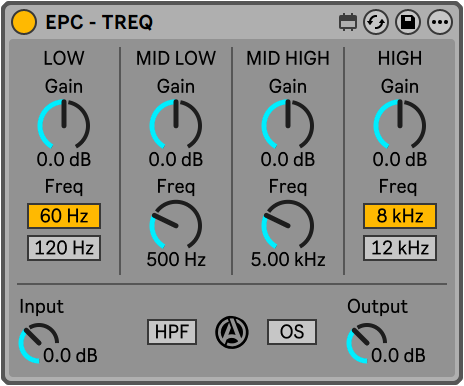Click the LOW Gain knob
This screenshot has width=464, height=386.
click(x=64, y=125)
